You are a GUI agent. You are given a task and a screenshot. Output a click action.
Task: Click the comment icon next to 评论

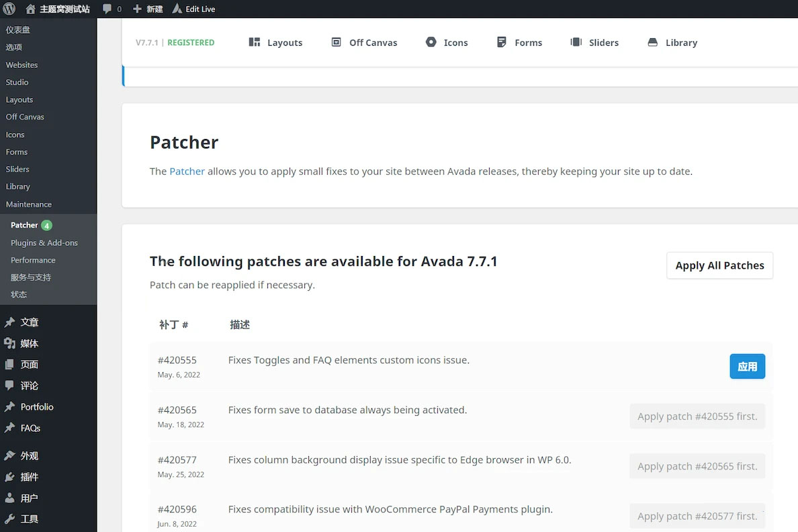[9, 386]
